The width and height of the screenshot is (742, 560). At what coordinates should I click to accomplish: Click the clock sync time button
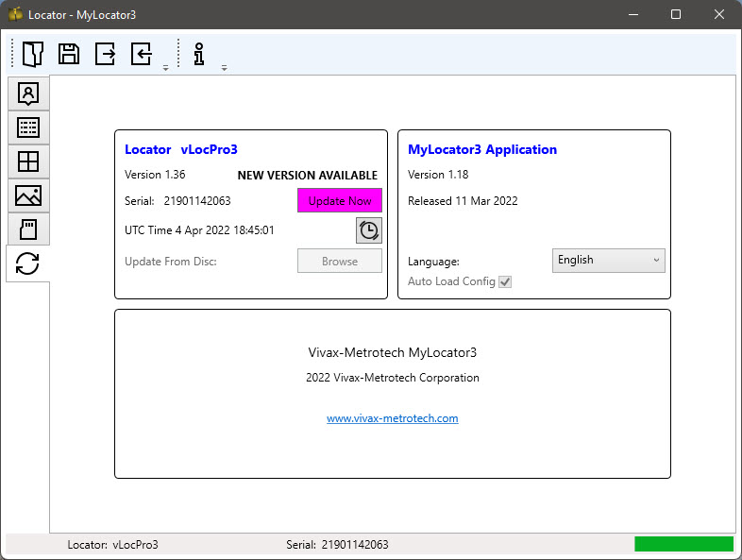pyautogui.click(x=368, y=230)
